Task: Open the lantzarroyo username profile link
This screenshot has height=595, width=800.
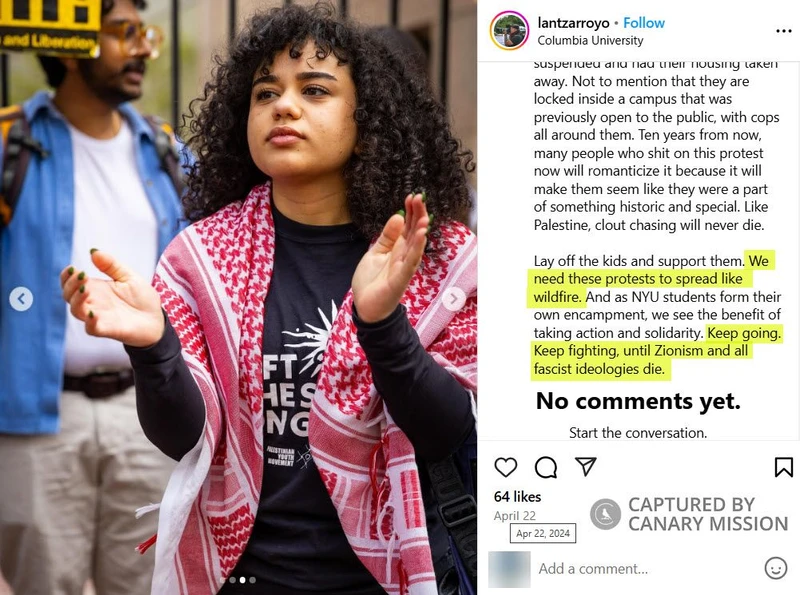Action: click(x=573, y=23)
